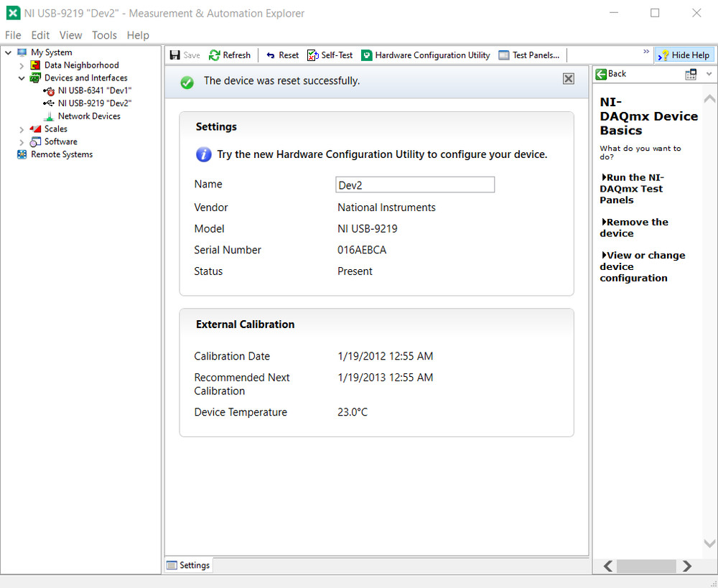Select NI USB-6341 "Dev1" device
718x588 pixels.
pos(94,90)
